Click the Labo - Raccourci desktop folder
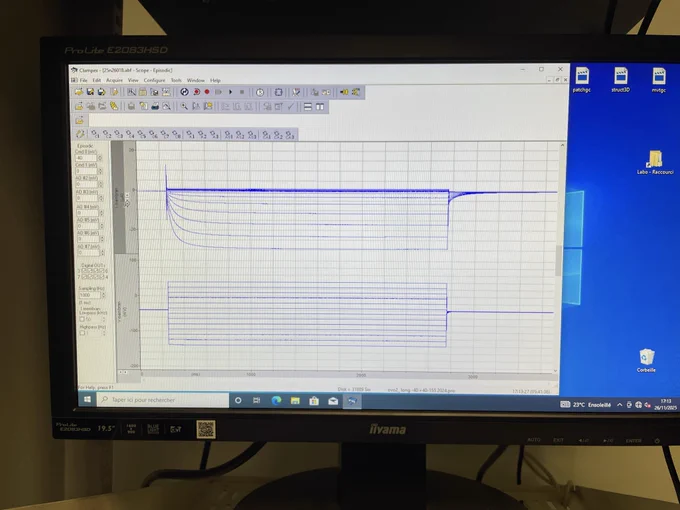Viewport: 680px width, 510px height. pos(655,163)
